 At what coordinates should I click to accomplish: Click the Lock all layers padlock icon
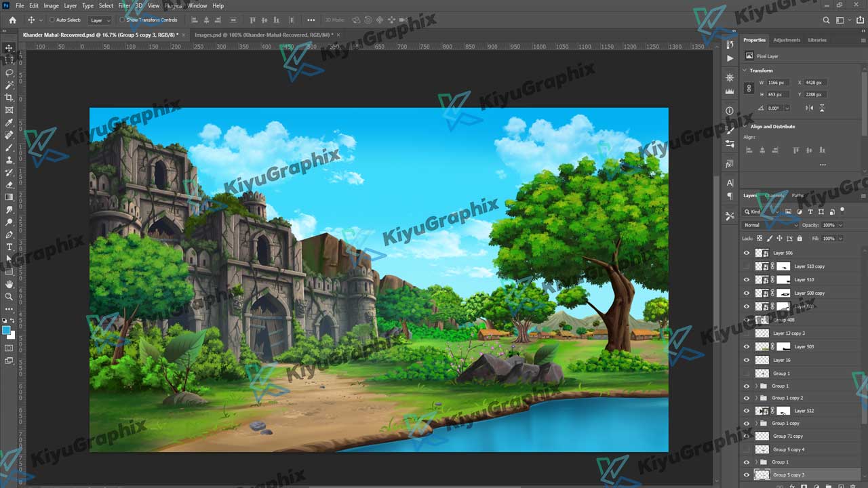[800, 239]
